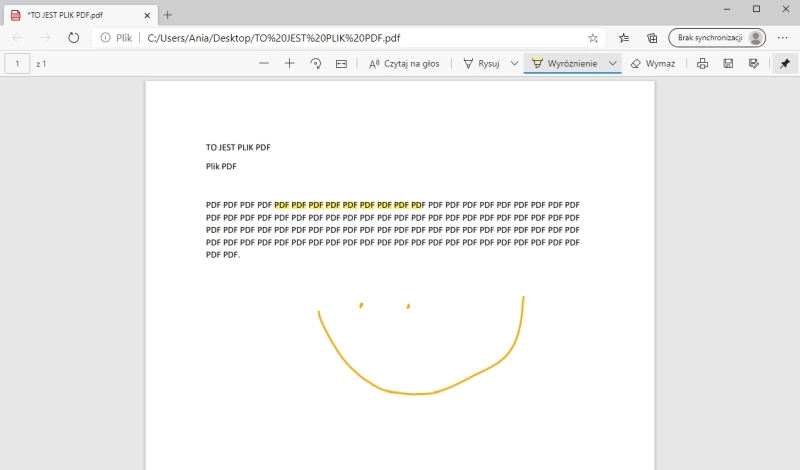
Task: Fit page to width
Action: coord(341,63)
